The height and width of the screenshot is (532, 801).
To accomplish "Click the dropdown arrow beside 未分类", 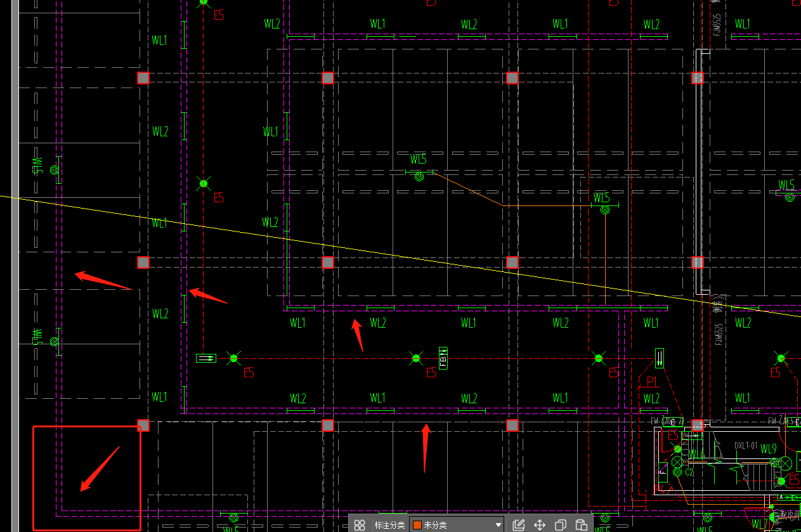I will click(x=498, y=526).
